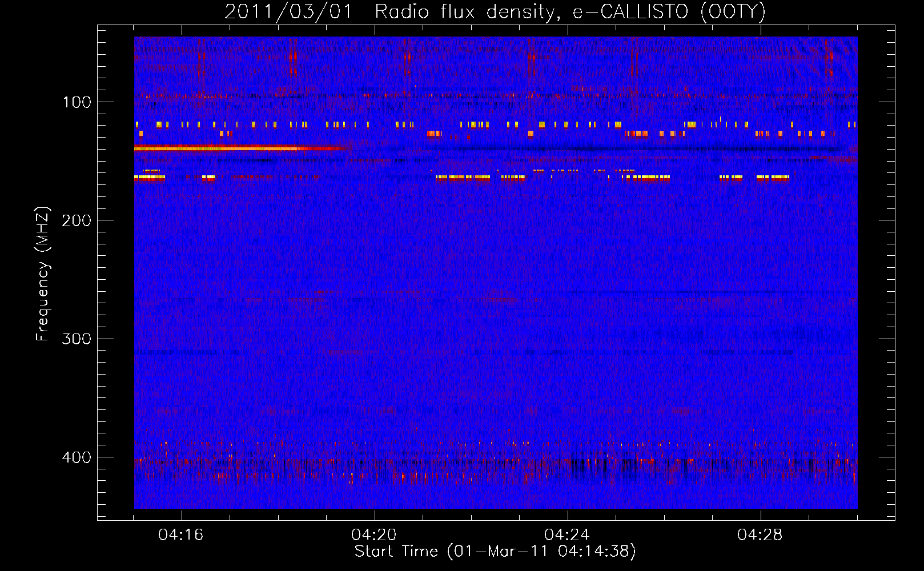
Task: Click the '04:20' time tick label
Action: point(374,535)
